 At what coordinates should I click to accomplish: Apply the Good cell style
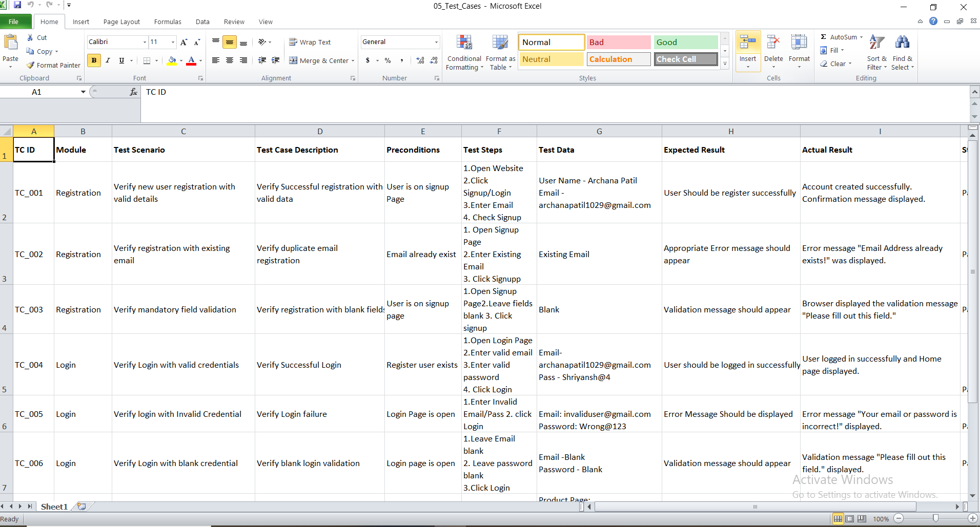tap(686, 42)
